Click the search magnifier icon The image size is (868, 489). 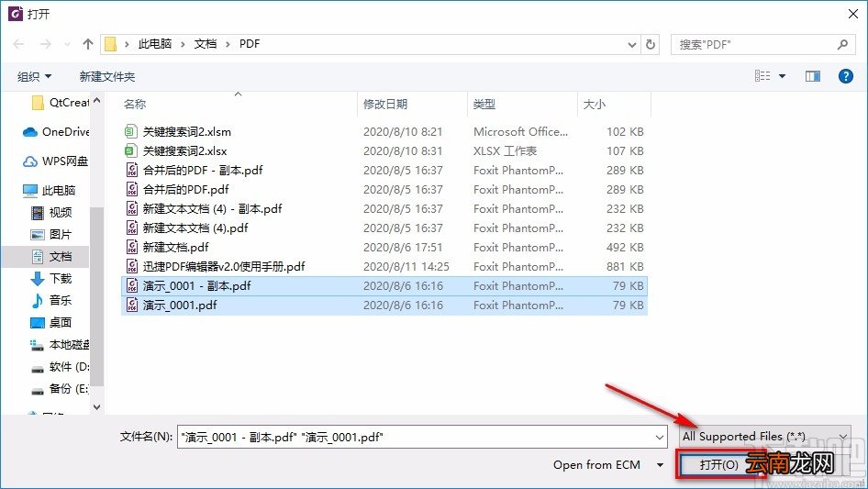tap(842, 44)
